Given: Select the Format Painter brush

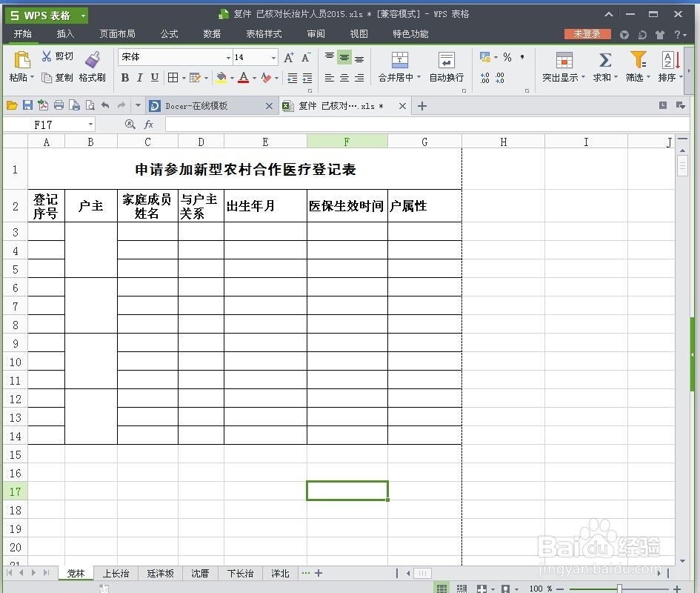Looking at the screenshot, I should pos(93,60).
